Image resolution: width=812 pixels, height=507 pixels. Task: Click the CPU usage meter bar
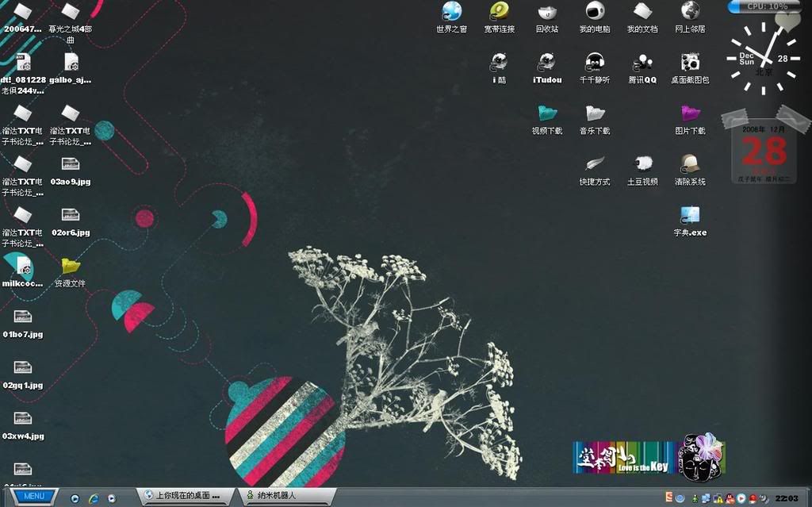[x=766, y=6]
